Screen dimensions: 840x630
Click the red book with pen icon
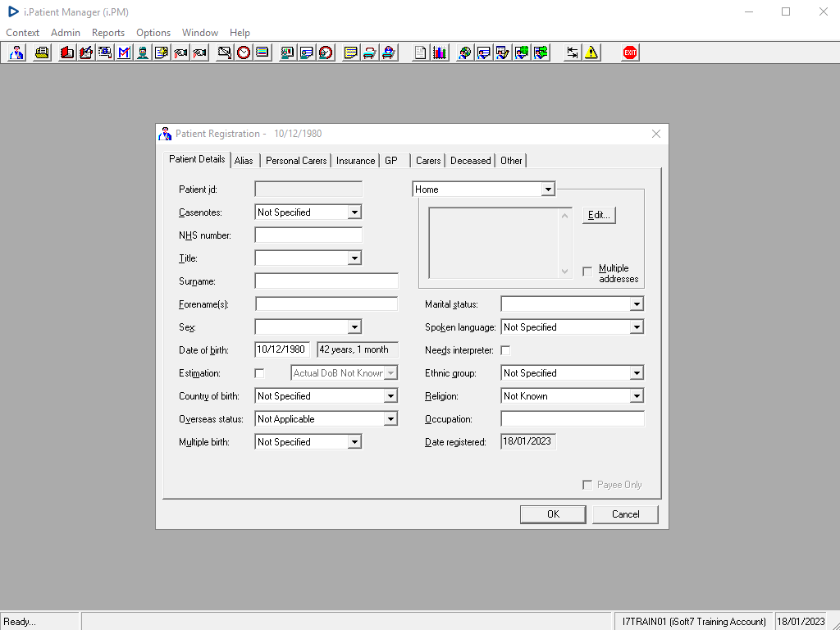click(85, 52)
